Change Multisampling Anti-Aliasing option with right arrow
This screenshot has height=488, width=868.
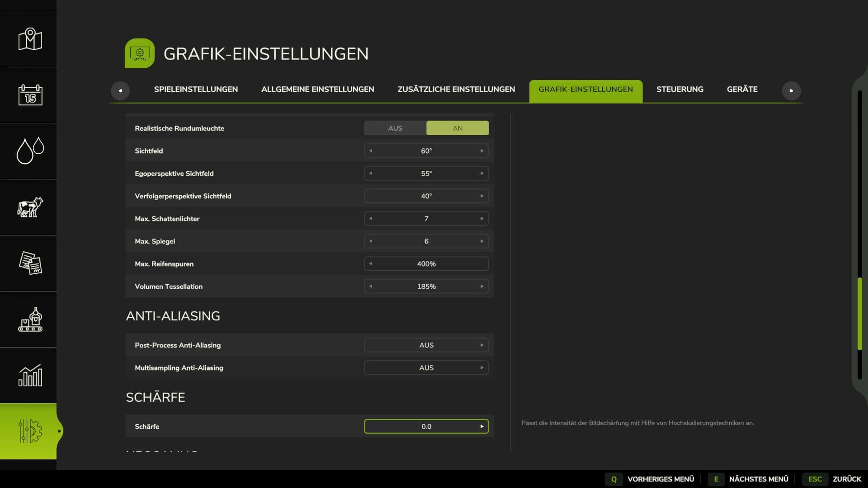pyautogui.click(x=482, y=368)
